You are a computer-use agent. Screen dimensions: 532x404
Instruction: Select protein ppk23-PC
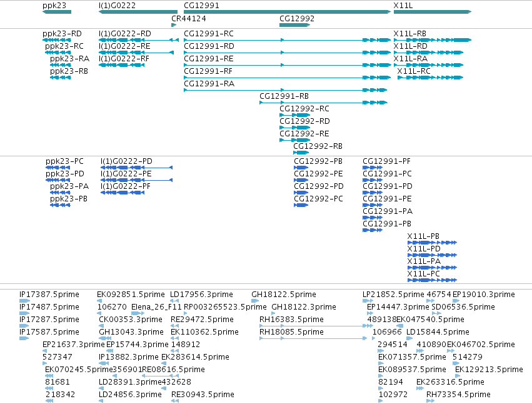tap(64, 161)
